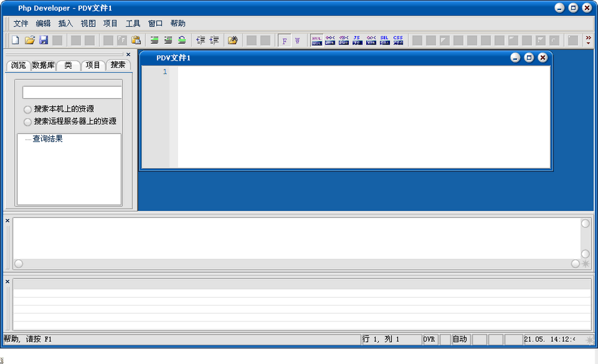Open the 项目 menu in the menu bar
598x364 pixels.
[x=110, y=24]
